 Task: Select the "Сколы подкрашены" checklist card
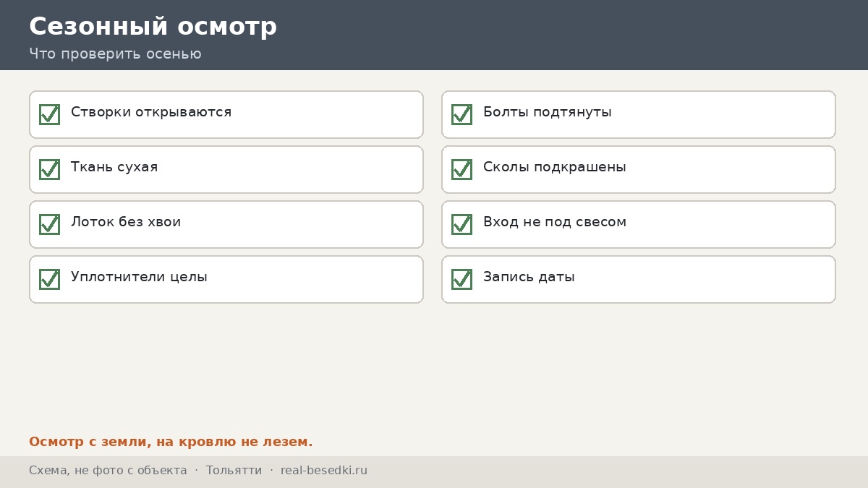coord(639,169)
